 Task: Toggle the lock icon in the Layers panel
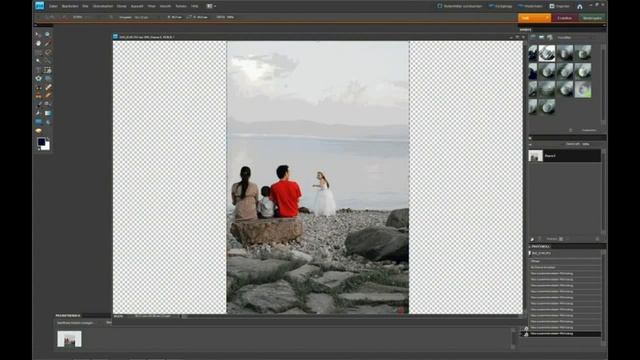point(561,239)
